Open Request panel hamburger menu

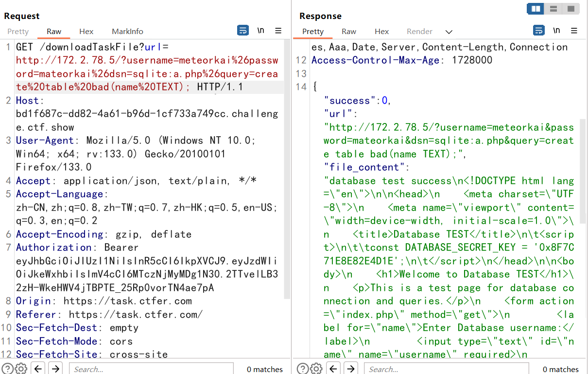point(278,30)
